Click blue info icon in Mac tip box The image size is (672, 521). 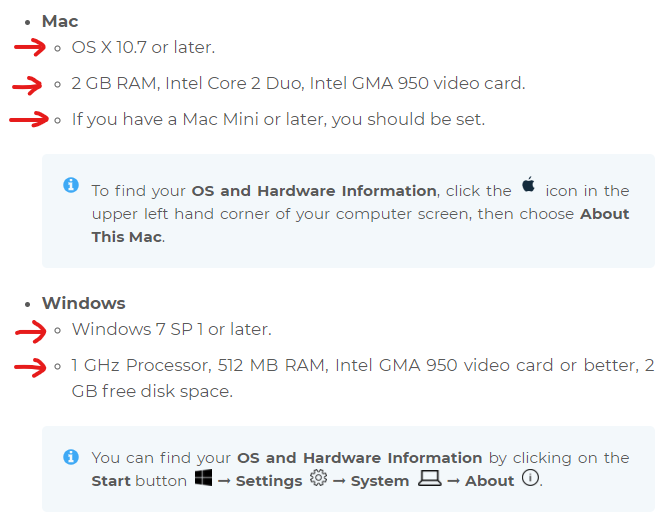(71, 185)
